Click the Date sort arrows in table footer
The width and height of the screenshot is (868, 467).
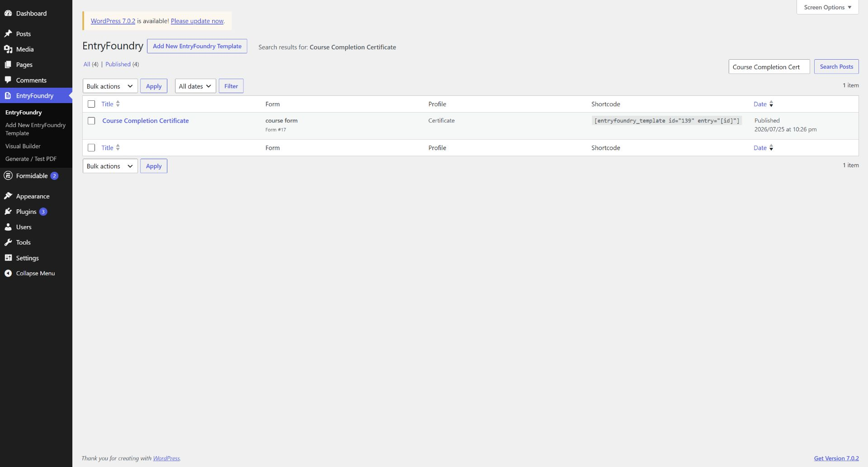pos(771,148)
